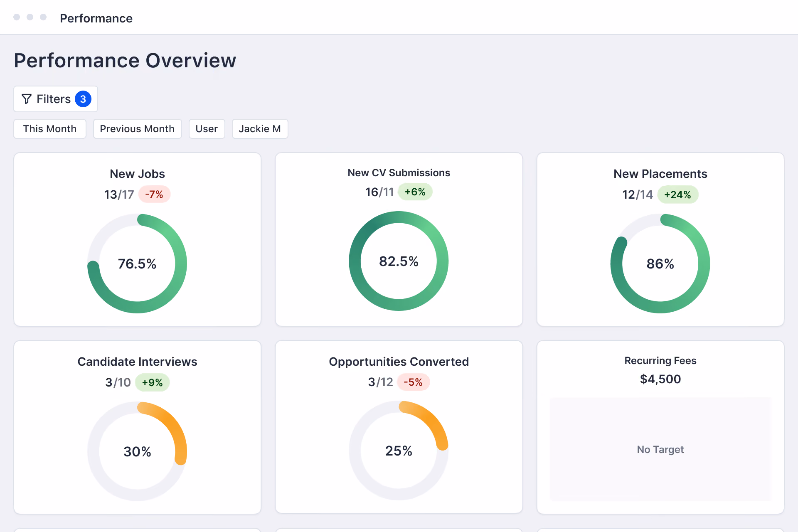The image size is (798, 532).
Task: Click the No Target placeholder area
Action: pos(660,449)
